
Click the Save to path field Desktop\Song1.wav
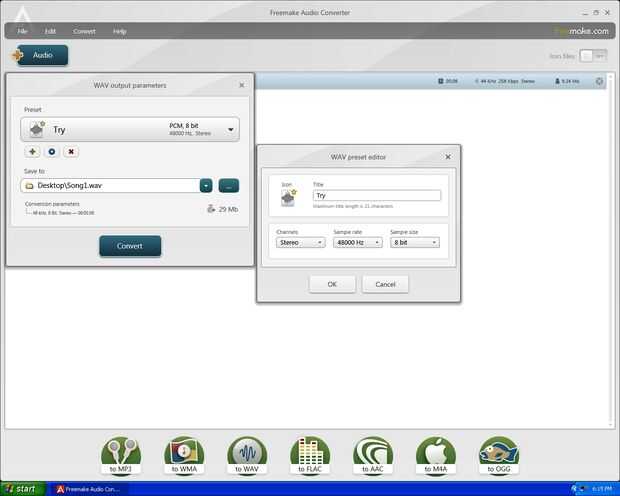point(110,186)
